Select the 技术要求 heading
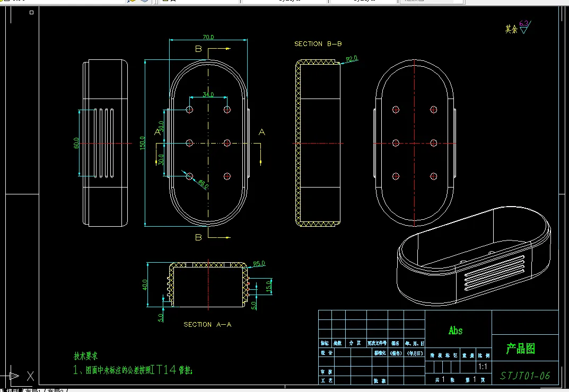 coord(85,356)
